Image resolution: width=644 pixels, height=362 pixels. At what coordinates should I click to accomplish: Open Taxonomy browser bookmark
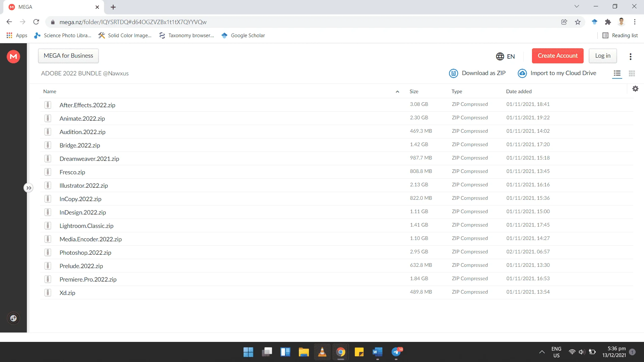pos(186,36)
